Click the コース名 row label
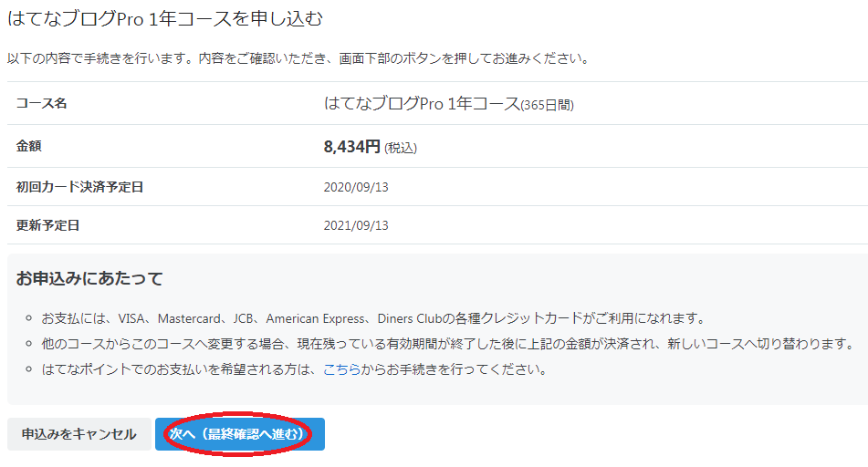The image size is (868, 467). point(41,103)
